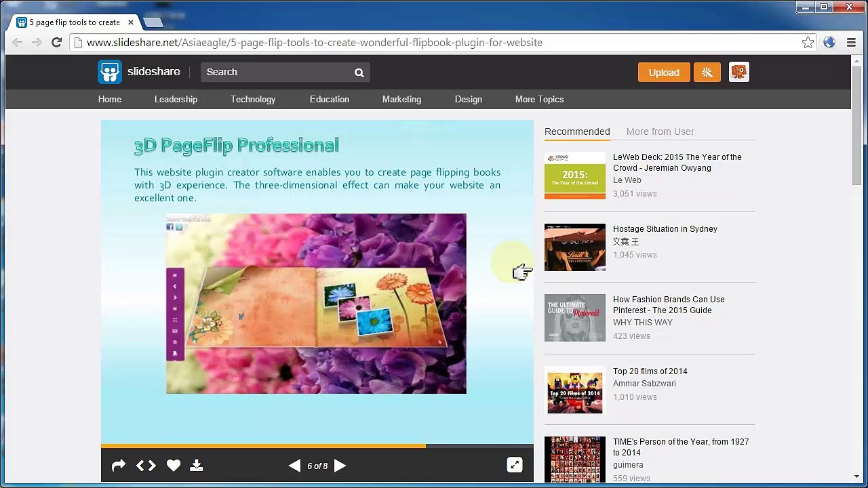The height and width of the screenshot is (488, 868).
Task: Click the SlideShare logo icon
Action: pyautogui.click(x=110, y=72)
